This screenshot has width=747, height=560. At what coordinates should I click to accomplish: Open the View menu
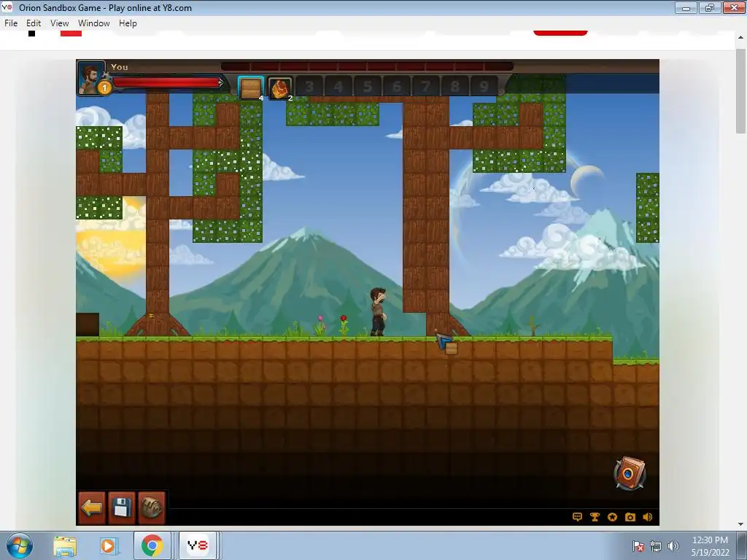click(x=60, y=23)
